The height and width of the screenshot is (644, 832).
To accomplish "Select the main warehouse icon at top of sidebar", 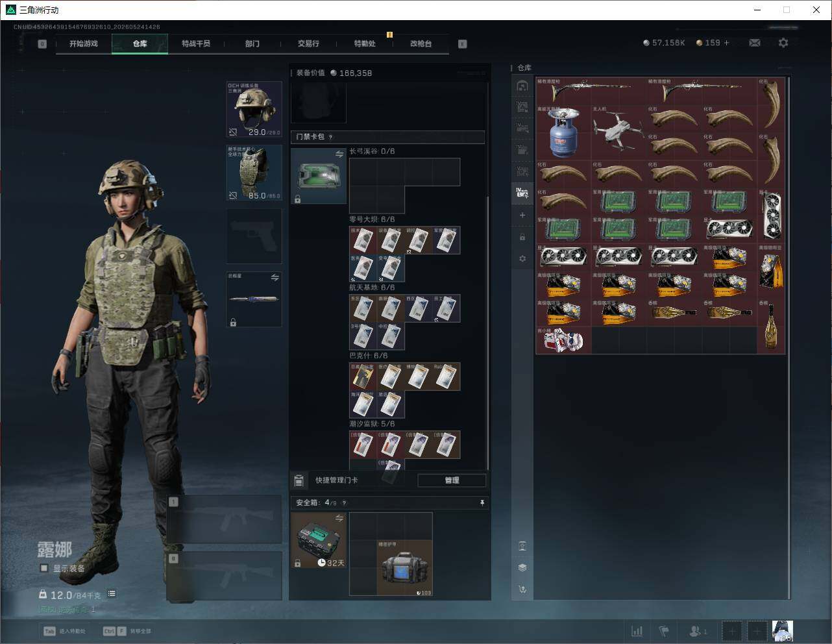I will tap(522, 86).
